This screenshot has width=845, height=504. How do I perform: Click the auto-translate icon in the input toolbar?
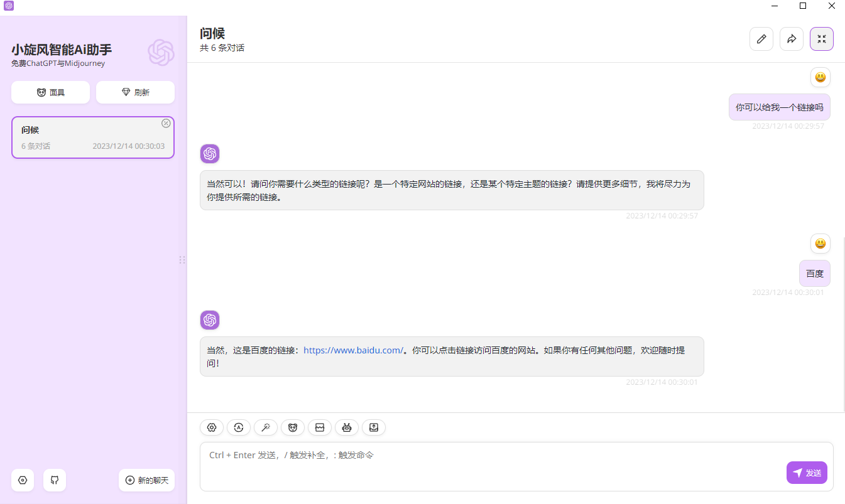tap(239, 427)
